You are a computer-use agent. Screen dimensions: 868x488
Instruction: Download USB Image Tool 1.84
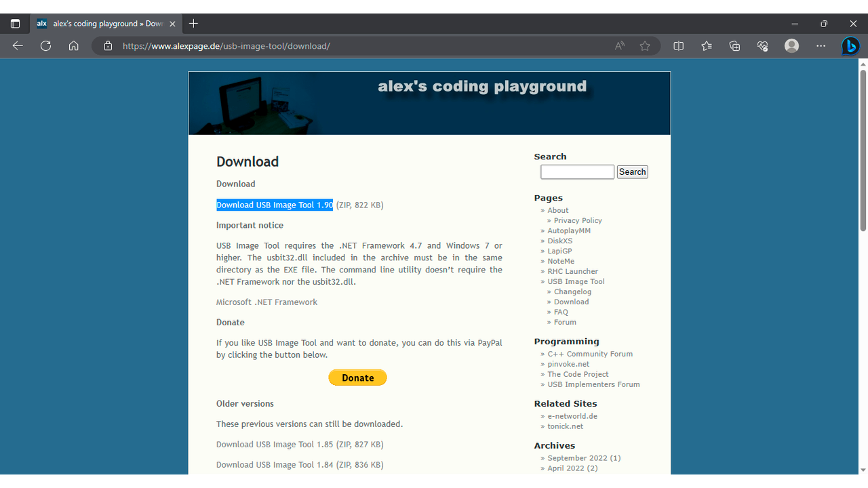coord(300,465)
